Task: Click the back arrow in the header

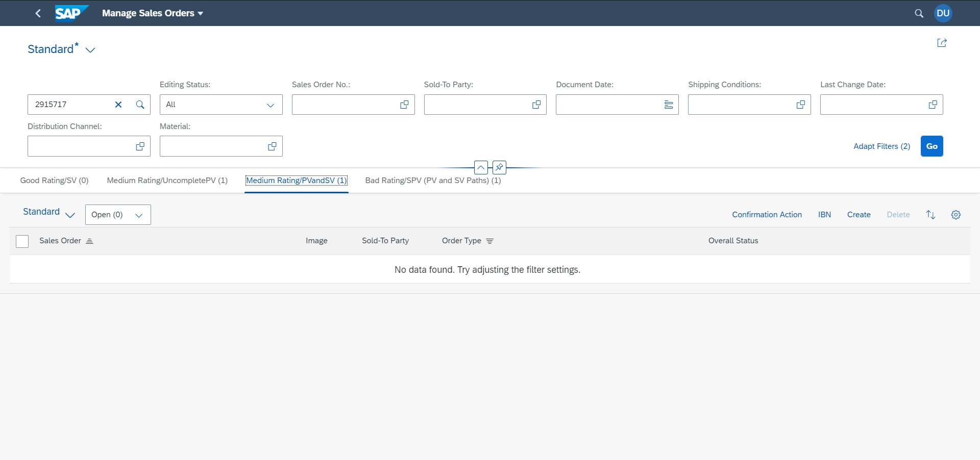Action: pyautogui.click(x=38, y=13)
